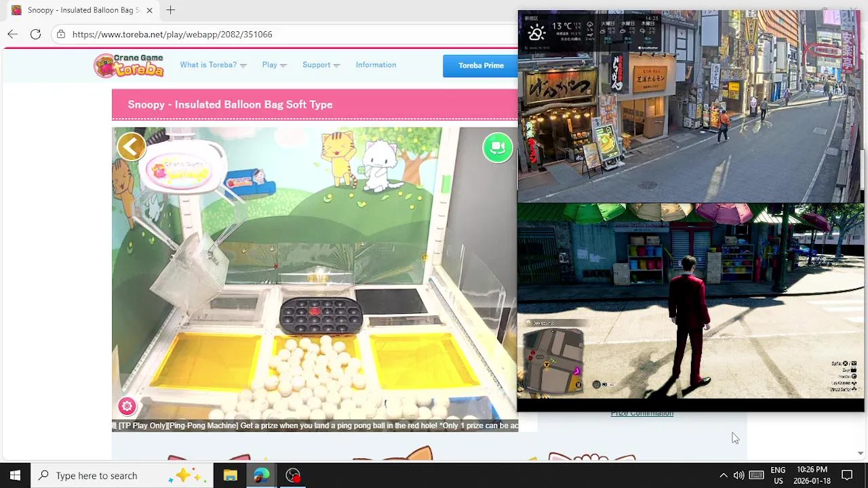Click the weather widget on street camera

point(590,32)
